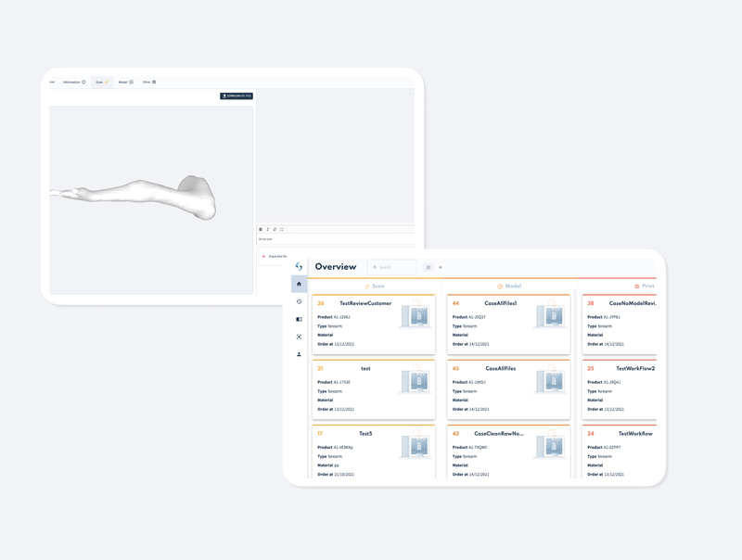Open the user profile sidebar icon
Viewport: 742px width, 560px height.
pyautogui.click(x=299, y=354)
